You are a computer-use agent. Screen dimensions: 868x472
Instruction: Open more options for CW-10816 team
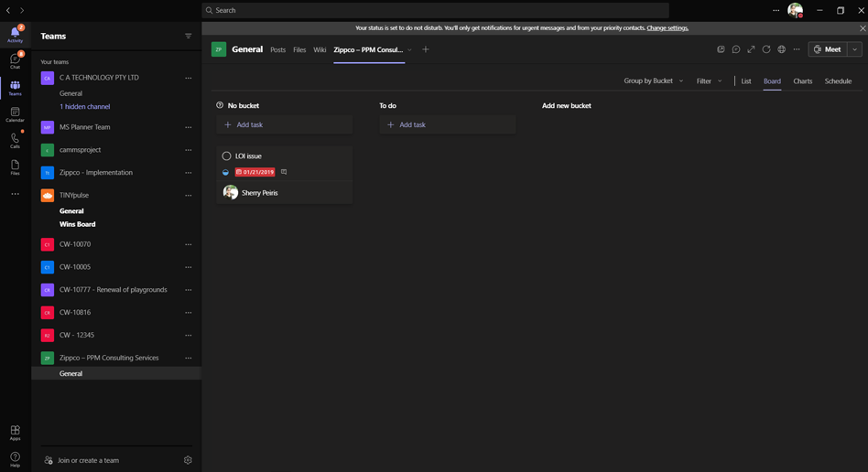coord(189,313)
